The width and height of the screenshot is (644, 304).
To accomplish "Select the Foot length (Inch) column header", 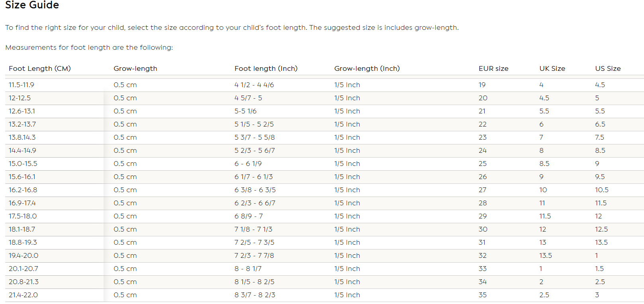I will click(266, 68).
